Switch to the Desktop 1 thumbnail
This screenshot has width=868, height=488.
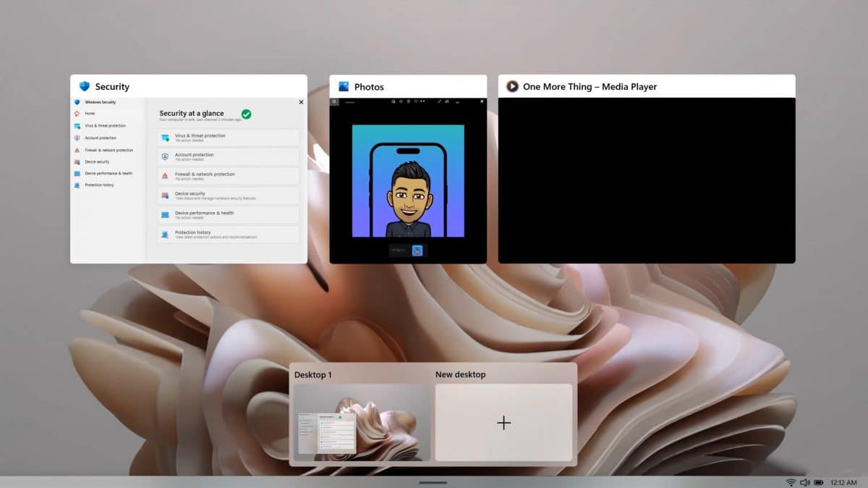click(x=362, y=422)
